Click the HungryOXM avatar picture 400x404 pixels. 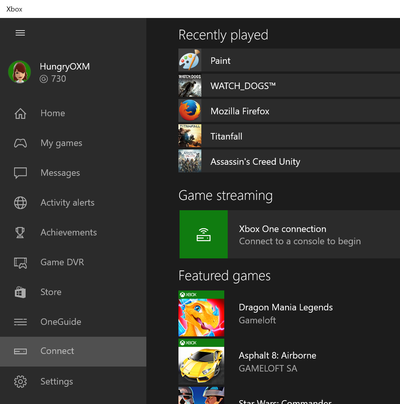click(x=20, y=72)
